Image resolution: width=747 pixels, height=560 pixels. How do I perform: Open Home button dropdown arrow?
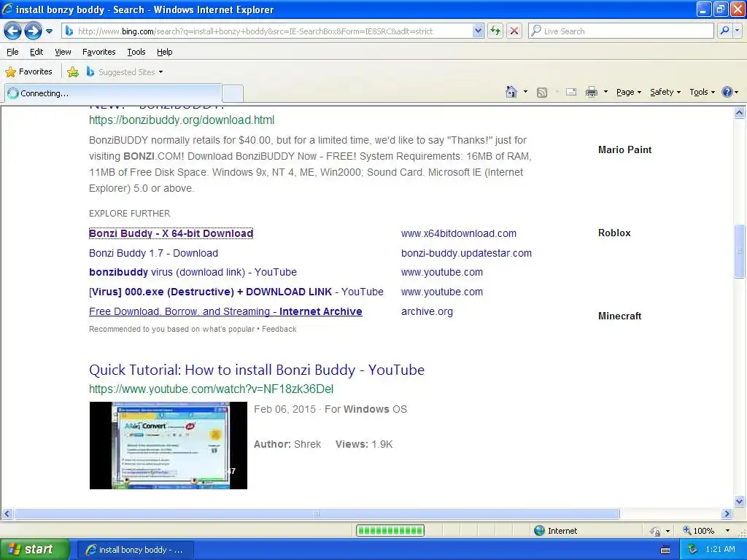click(x=525, y=92)
